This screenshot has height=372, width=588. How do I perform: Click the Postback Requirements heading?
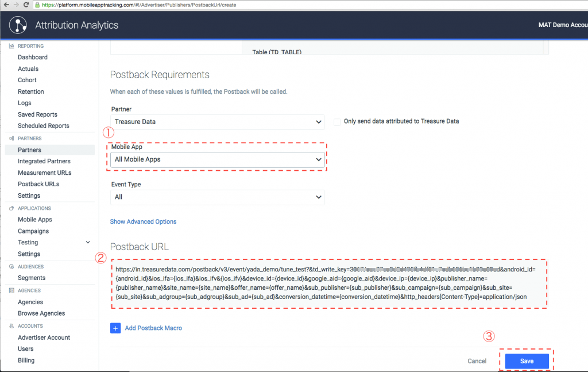[x=160, y=75]
